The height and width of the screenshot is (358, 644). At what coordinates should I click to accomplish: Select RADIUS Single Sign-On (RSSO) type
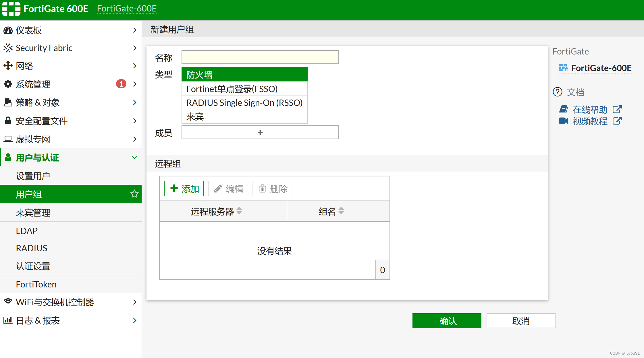pyautogui.click(x=244, y=103)
